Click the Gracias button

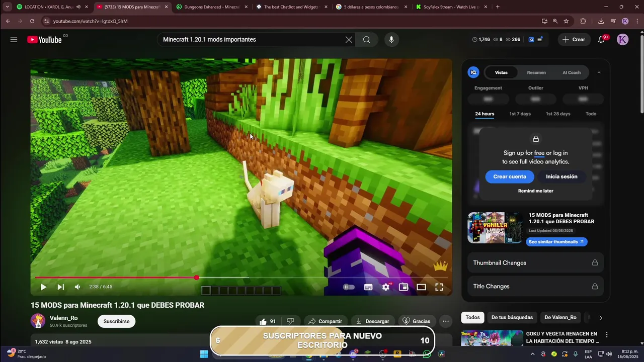(417, 321)
